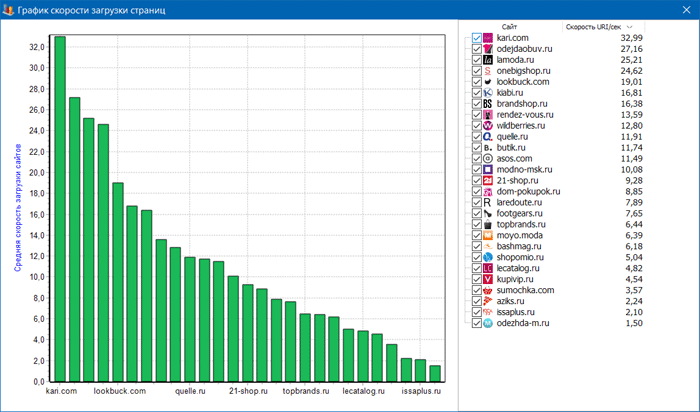Click the issaplus.ru x-axis label

[x=421, y=391]
